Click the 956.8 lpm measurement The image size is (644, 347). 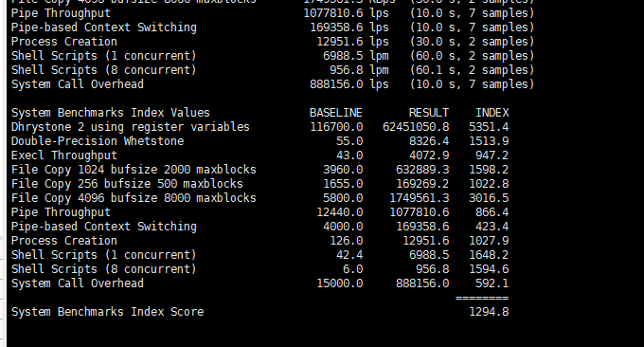(x=359, y=70)
